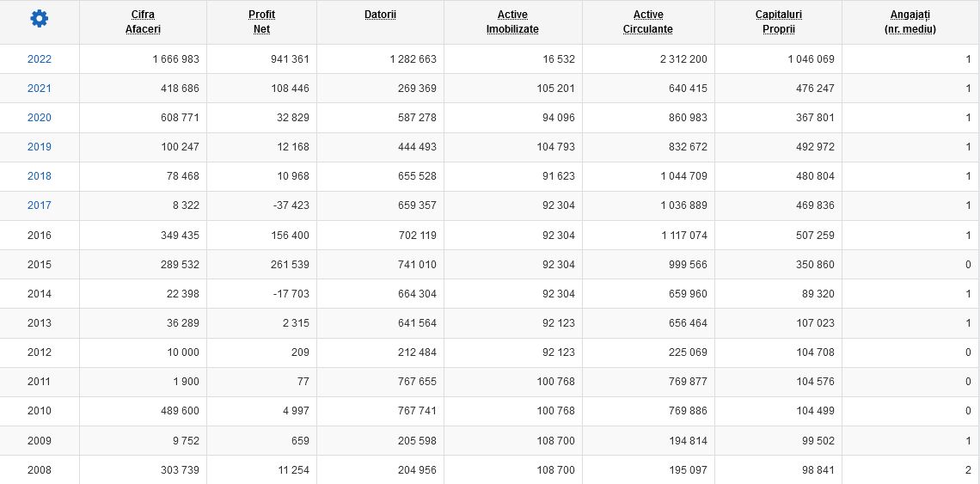Image resolution: width=980 pixels, height=484 pixels.
Task: Click the Cifra Afaceri column header
Action: pyautogui.click(x=143, y=21)
